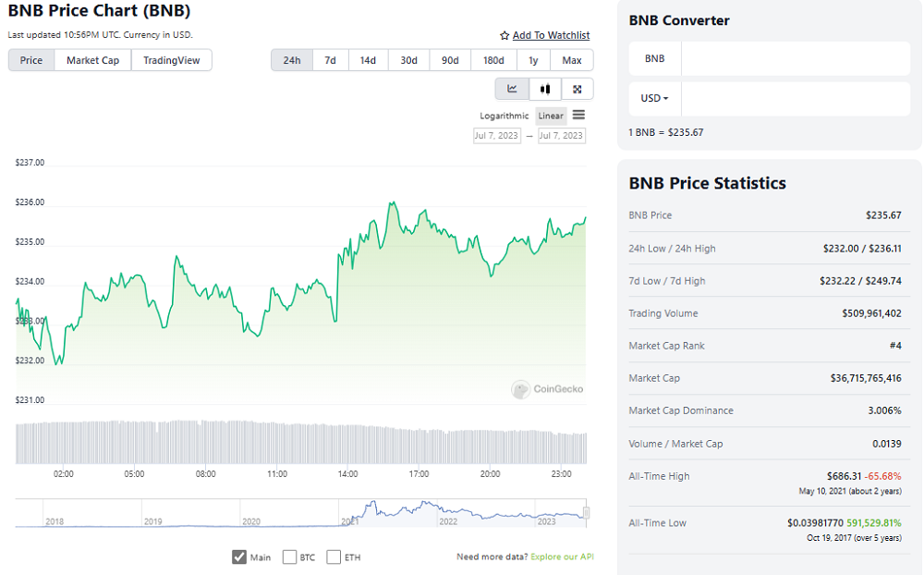The image size is (924, 575).
Task: Click the end date field after the dash
Action: 562,136
